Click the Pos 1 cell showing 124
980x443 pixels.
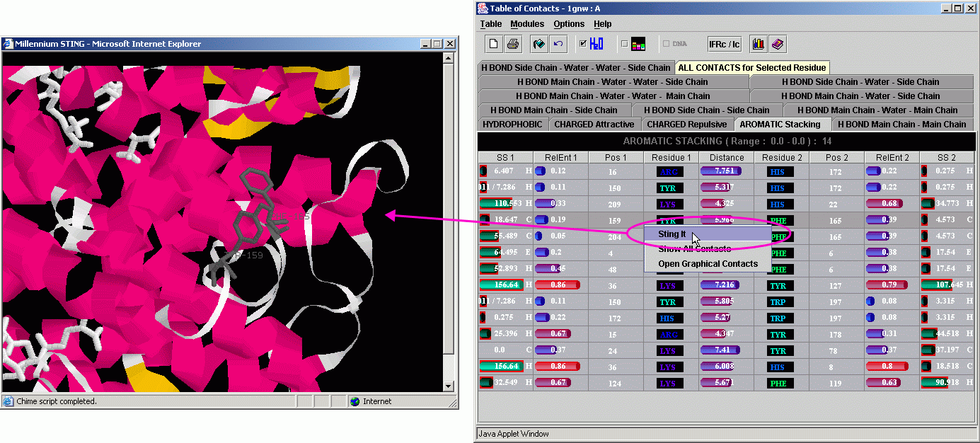[616, 383]
